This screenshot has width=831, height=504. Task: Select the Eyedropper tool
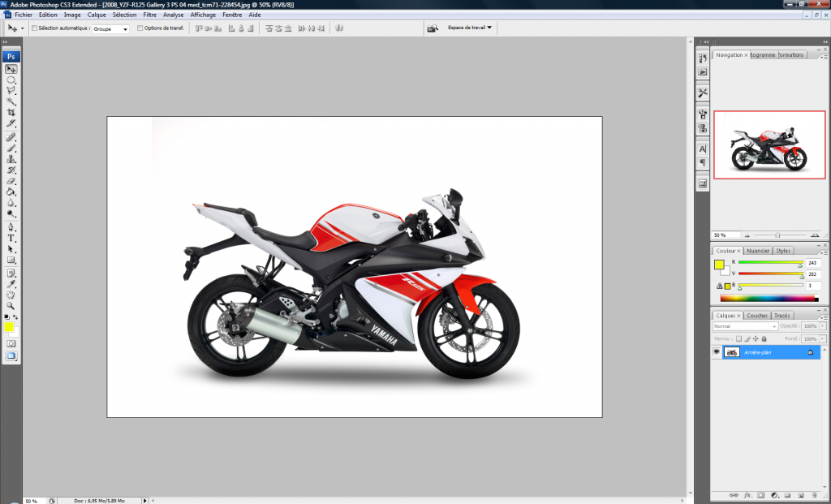(x=11, y=285)
